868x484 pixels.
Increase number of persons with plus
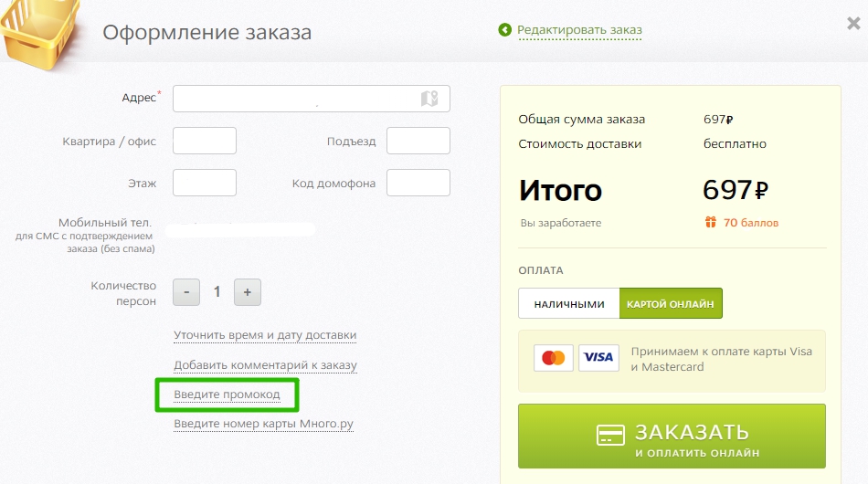[x=248, y=292]
